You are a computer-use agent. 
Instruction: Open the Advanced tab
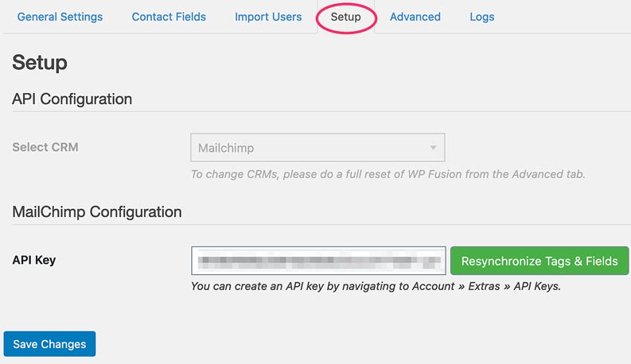click(x=415, y=17)
